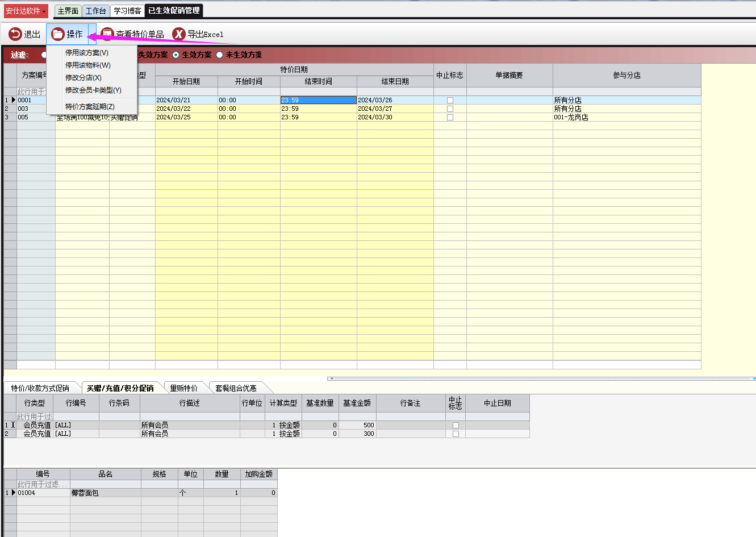Click the 结束时间 column header
This screenshot has width=756, height=537.
(x=319, y=81)
